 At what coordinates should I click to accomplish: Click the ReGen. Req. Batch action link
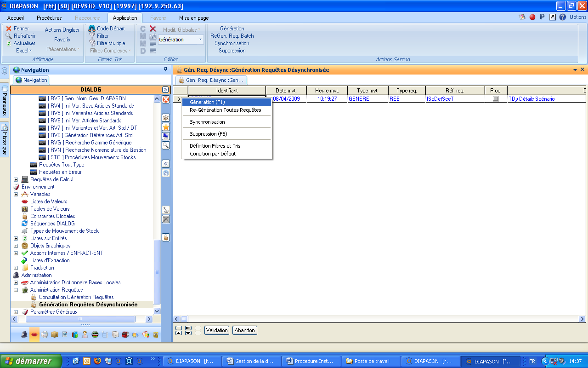click(232, 36)
